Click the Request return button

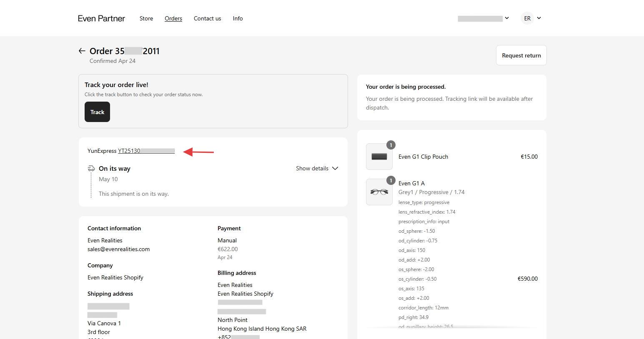pos(521,55)
